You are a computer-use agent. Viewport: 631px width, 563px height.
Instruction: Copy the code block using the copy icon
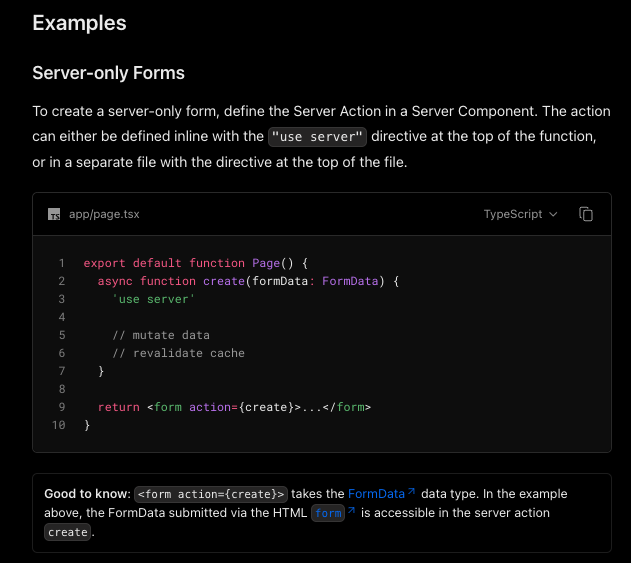click(x=587, y=214)
